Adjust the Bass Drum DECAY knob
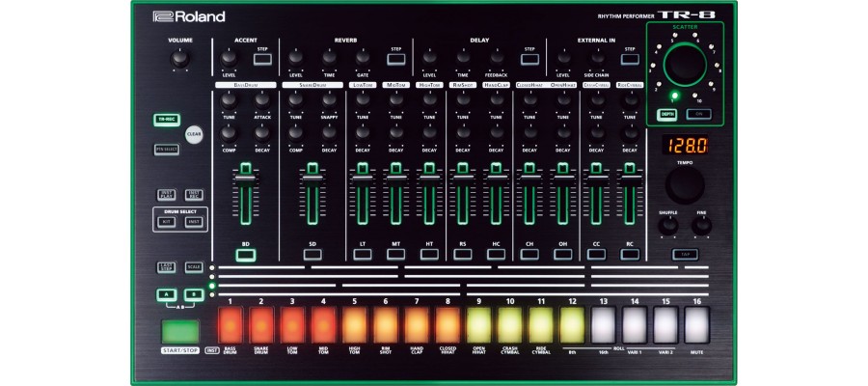This screenshot has height=386, width=868. pyautogui.click(x=262, y=133)
